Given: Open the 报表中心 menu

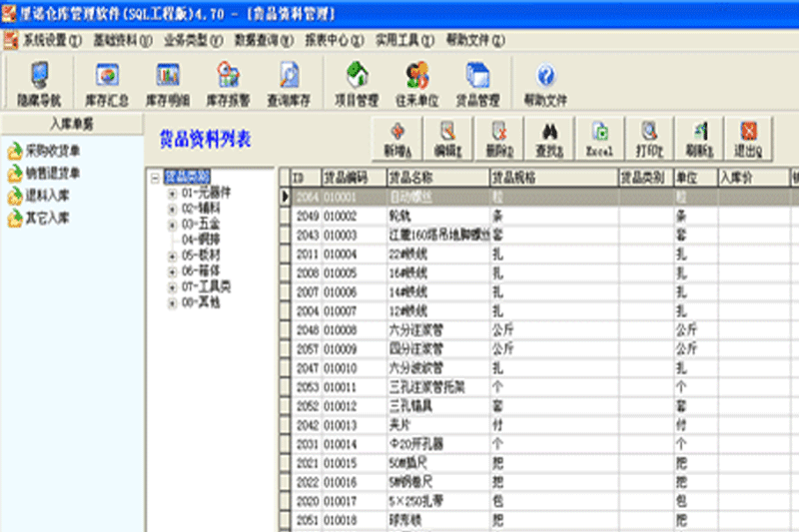Looking at the screenshot, I should coord(335,40).
